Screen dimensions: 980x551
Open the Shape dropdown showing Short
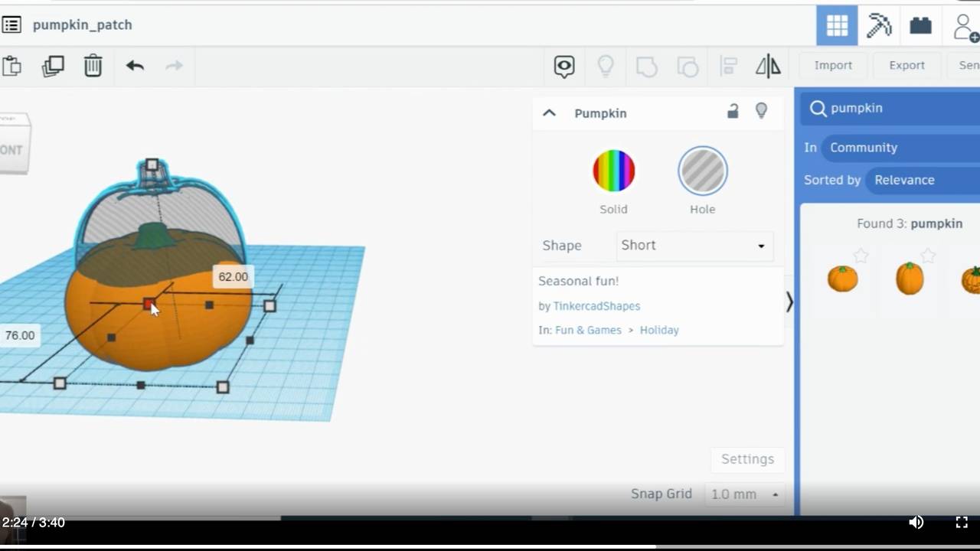(693, 246)
